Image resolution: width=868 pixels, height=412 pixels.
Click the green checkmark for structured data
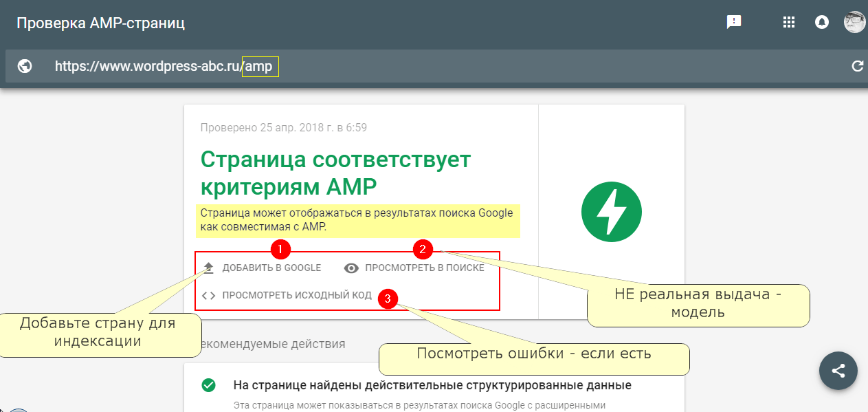point(208,385)
